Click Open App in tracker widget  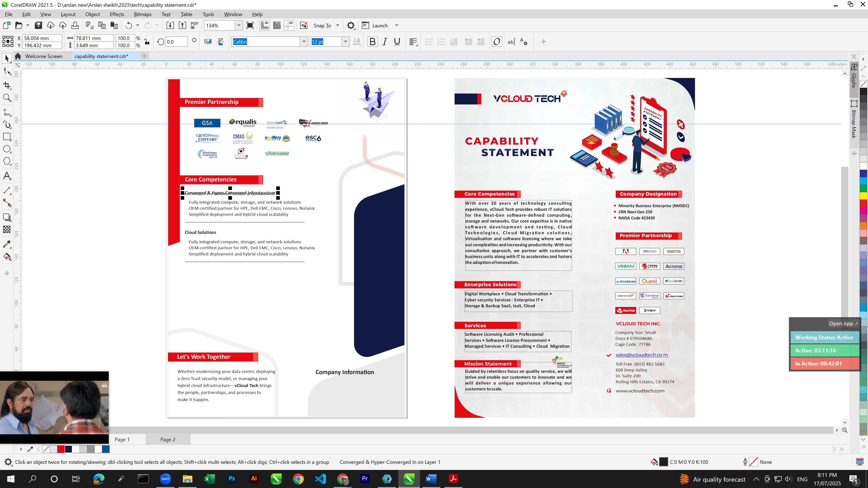pos(843,323)
